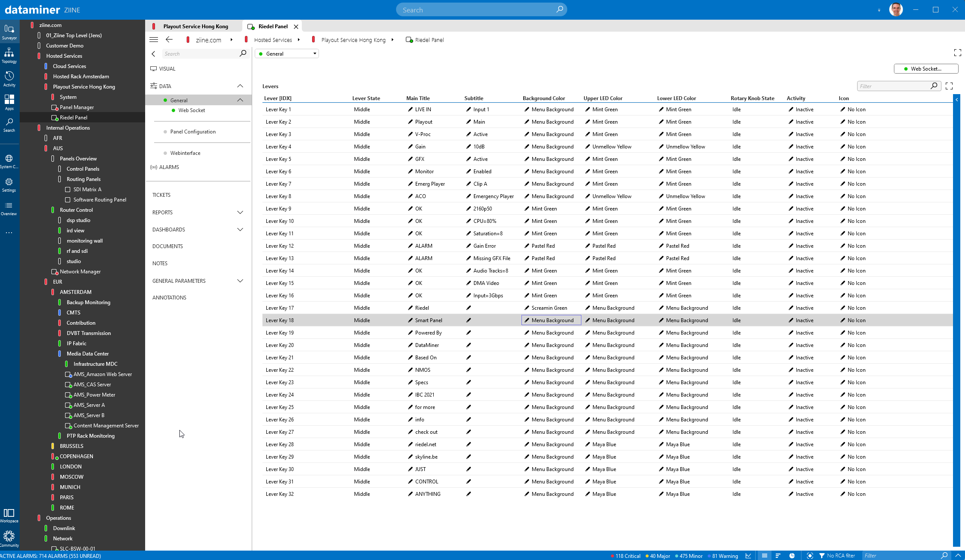Open the user menu dropdown arrow near avatar
The height and width of the screenshot is (560, 965).
879,10
